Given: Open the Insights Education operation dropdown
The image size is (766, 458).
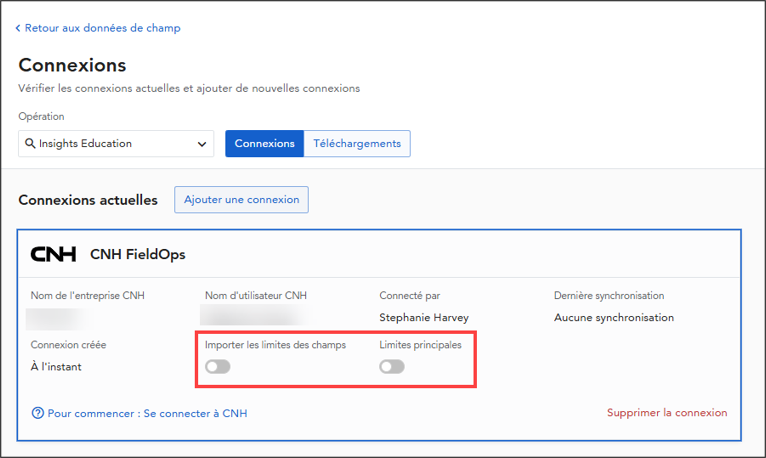Looking at the screenshot, I should (x=116, y=144).
